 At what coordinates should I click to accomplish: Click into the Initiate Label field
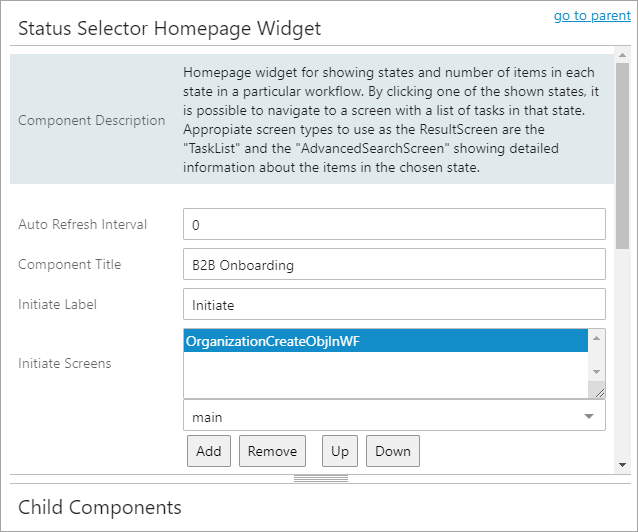(394, 304)
